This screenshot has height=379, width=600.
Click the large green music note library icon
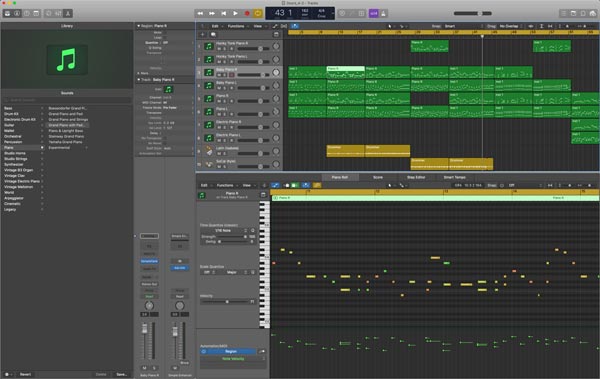[x=67, y=60]
